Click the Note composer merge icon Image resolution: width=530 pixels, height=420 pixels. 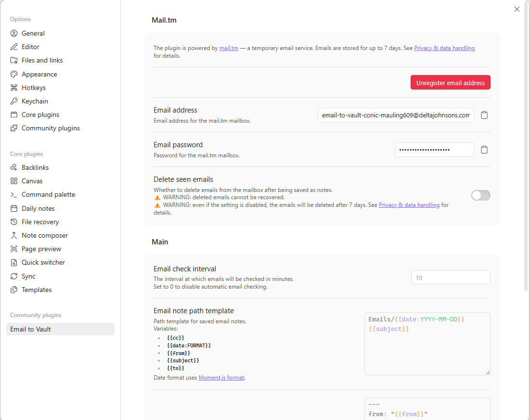[x=14, y=235]
